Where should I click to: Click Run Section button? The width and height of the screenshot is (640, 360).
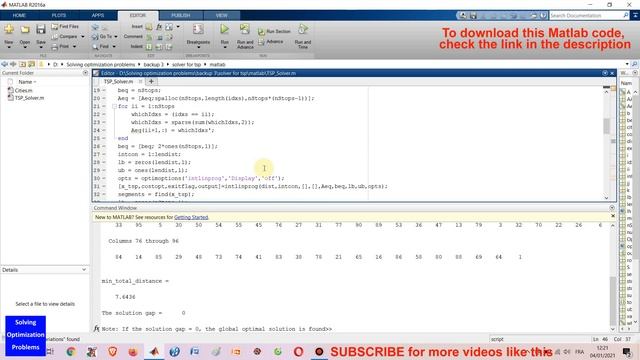(x=274, y=31)
